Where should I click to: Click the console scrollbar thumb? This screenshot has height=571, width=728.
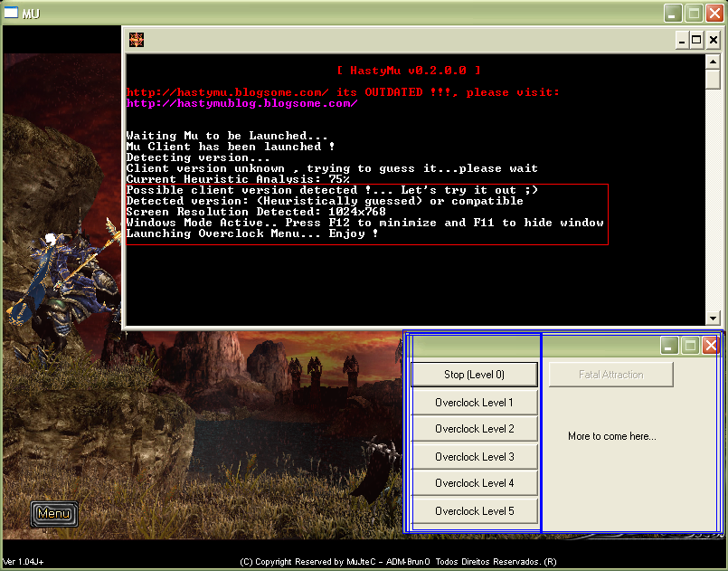coord(713,79)
